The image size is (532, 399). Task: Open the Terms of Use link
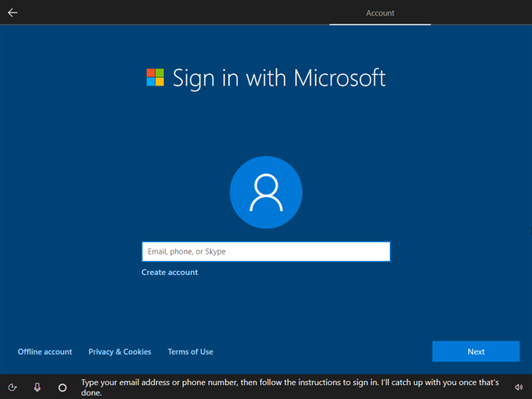pos(190,351)
